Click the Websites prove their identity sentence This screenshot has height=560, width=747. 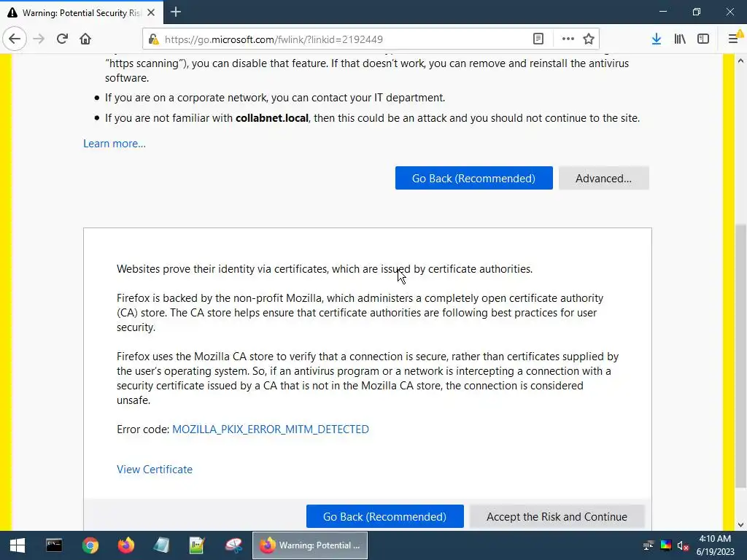(x=325, y=269)
